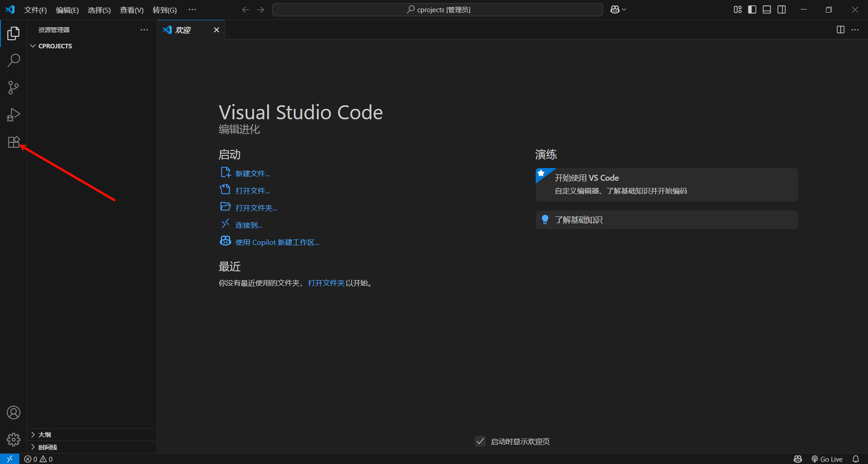The image size is (868, 464).
Task: Open the 查看(V) menu
Action: click(x=131, y=10)
